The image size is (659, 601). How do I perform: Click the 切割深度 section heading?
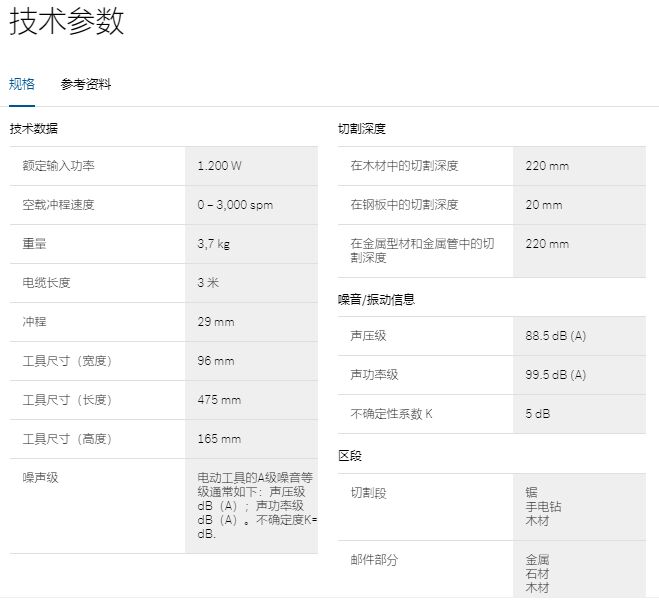tap(362, 129)
